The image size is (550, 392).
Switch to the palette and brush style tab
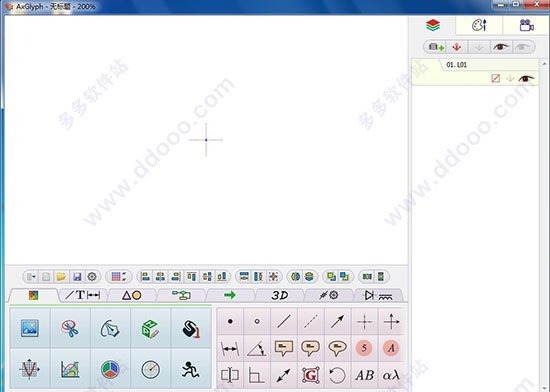pyautogui.click(x=479, y=25)
